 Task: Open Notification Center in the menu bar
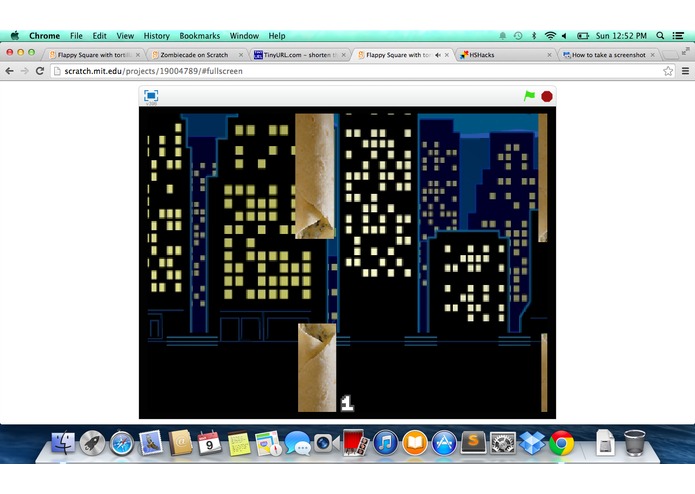tap(678, 35)
